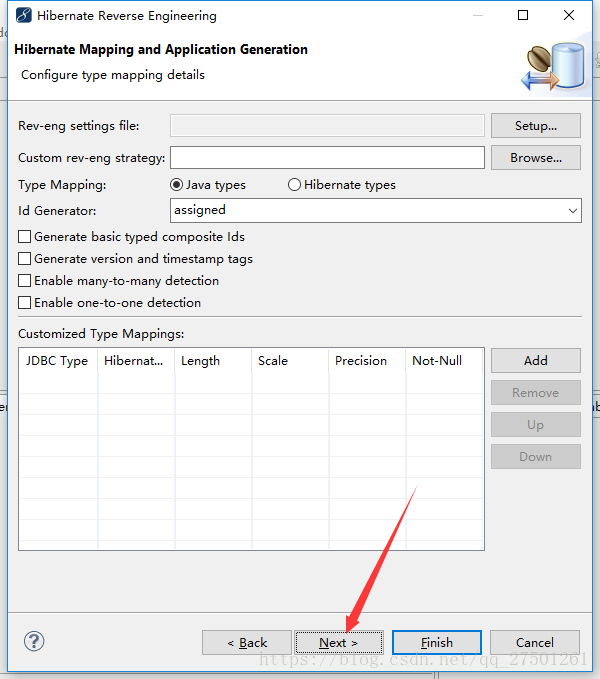Click the Scale column header

[x=290, y=361]
